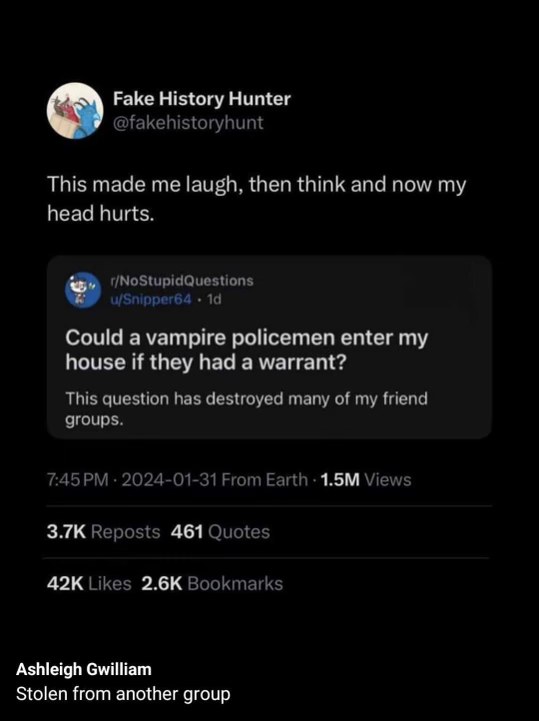
Task: Open the quoted Reddit post card body
Action: point(270,347)
